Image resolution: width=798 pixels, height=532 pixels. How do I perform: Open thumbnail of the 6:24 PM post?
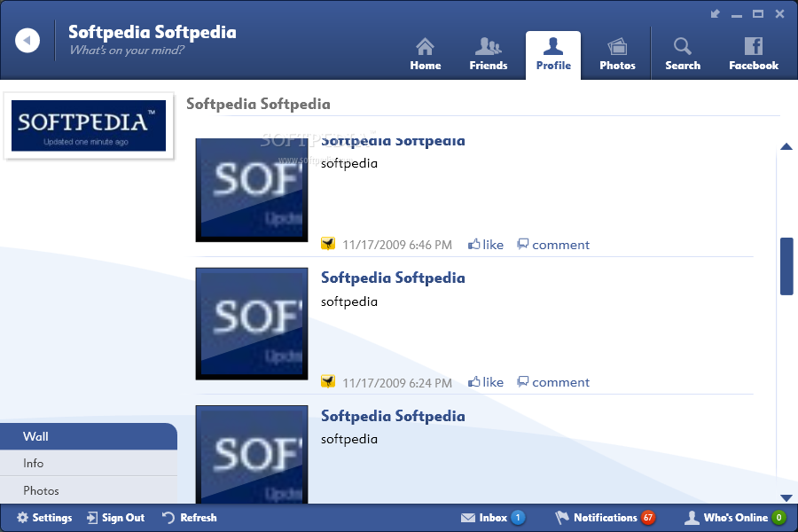[x=252, y=324]
